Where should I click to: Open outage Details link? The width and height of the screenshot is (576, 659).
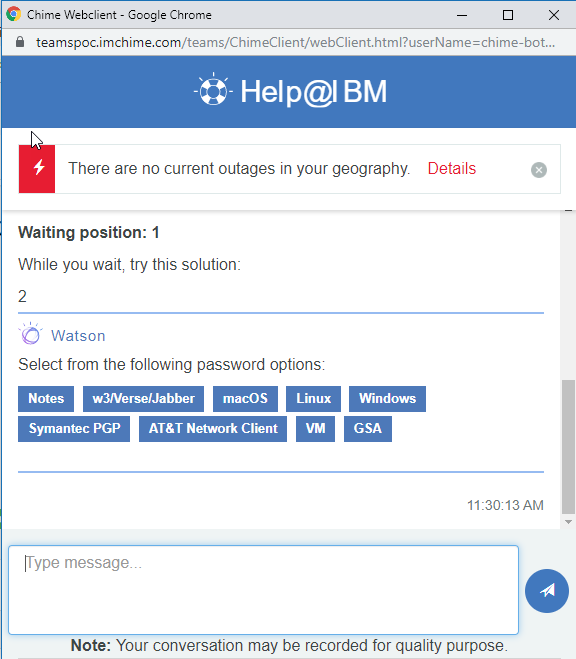(452, 169)
